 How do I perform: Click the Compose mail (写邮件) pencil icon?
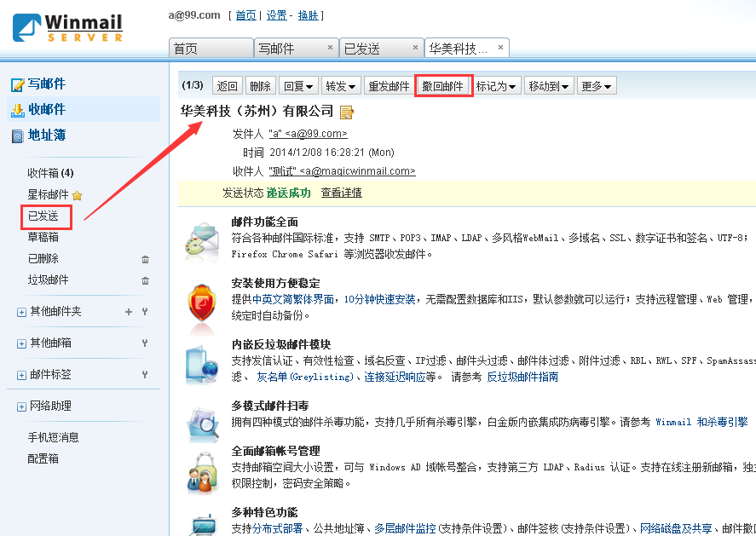[17, 84]
